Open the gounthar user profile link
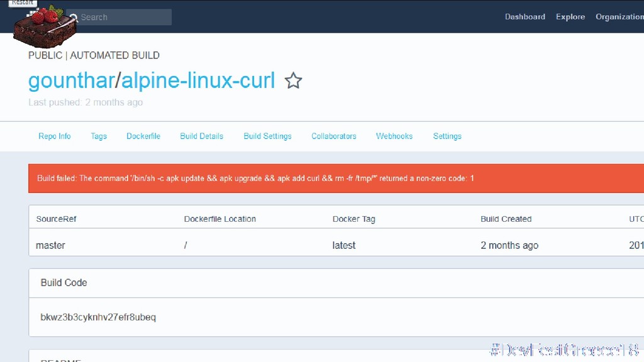Image resolution: width=644 pixels, height=362 pixels. click(72, 81)
